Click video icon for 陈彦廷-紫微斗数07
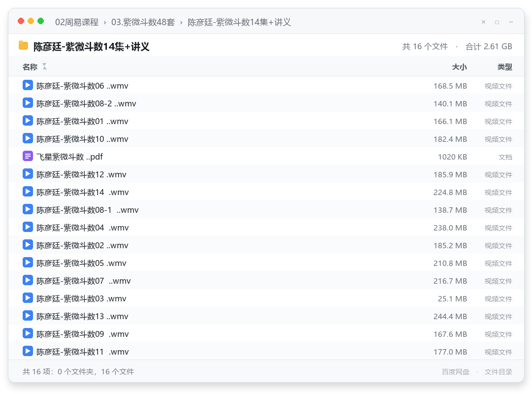532x394 pixels. pos(28,280)
